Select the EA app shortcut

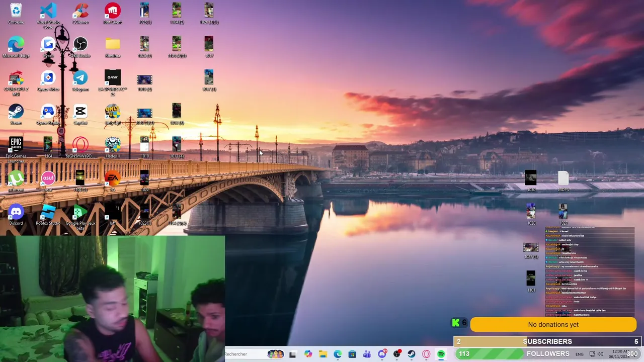coord(113,182)
